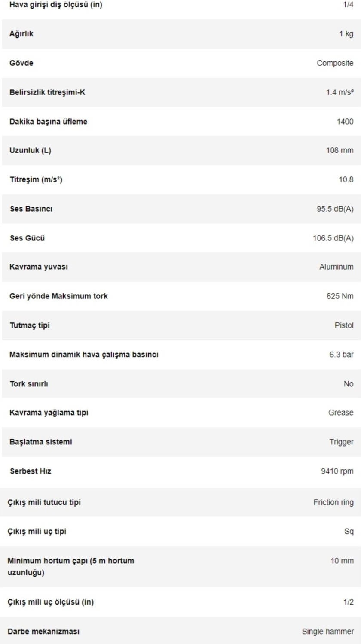Click the '9410 rpm' Serbest Hız value
361x644 pixels.
pos(337,471)
